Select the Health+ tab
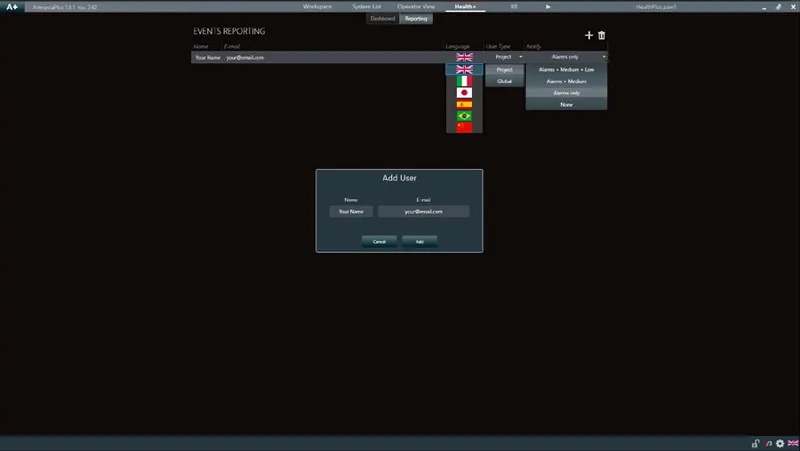The width and height of the screenshot is (800, 451). point(465,7)
